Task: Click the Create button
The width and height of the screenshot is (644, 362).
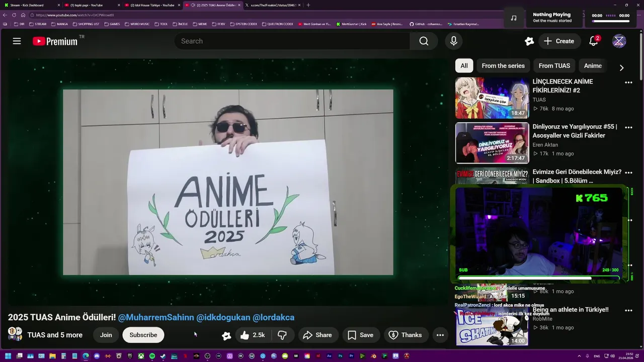Action: click(559, 41)
